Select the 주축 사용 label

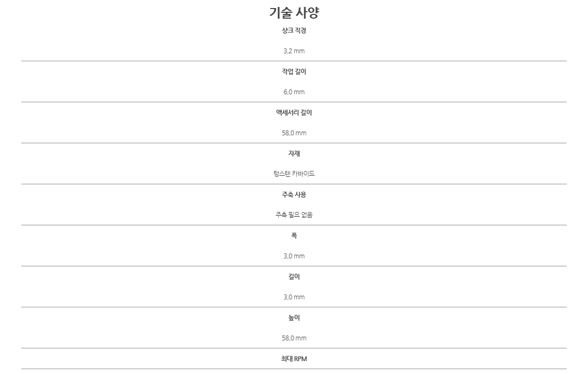[x=294, y=194]
